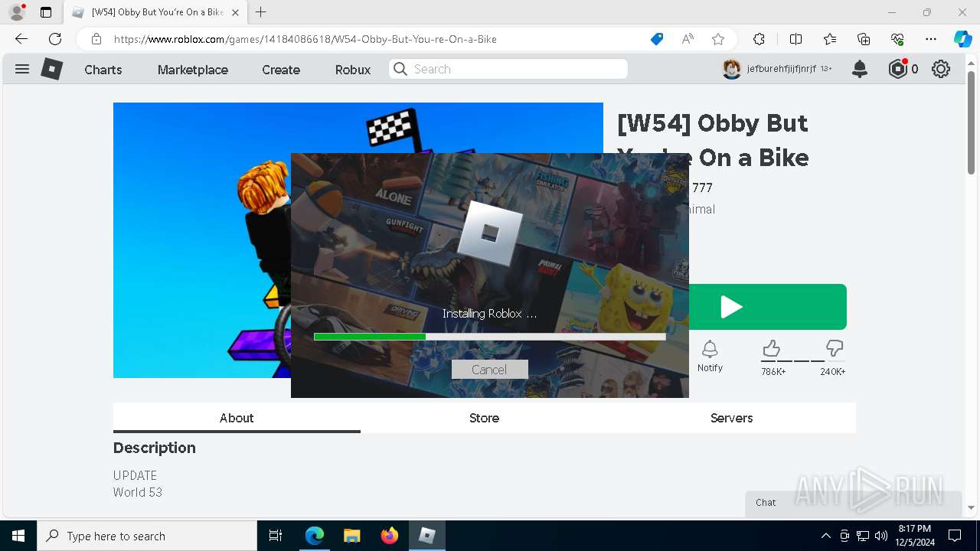
Task: Open Browser essentials heart icon
Action: click(x=897, y=39)
